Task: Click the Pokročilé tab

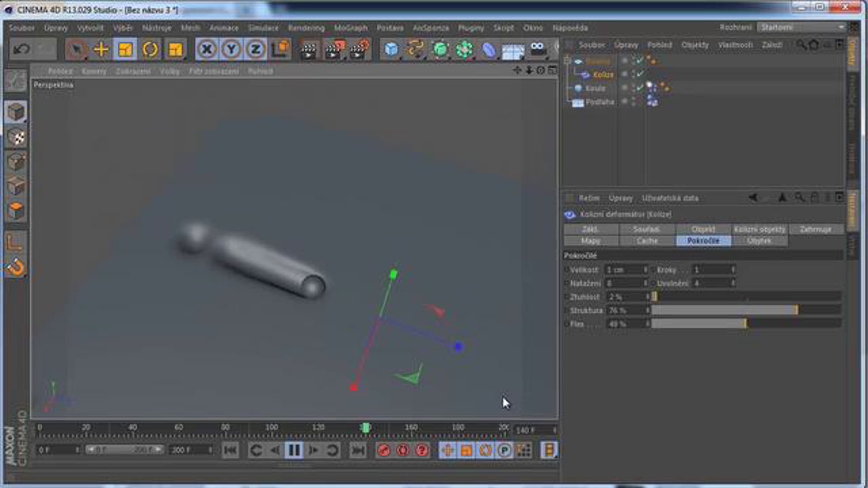Action: pos(703,241)
